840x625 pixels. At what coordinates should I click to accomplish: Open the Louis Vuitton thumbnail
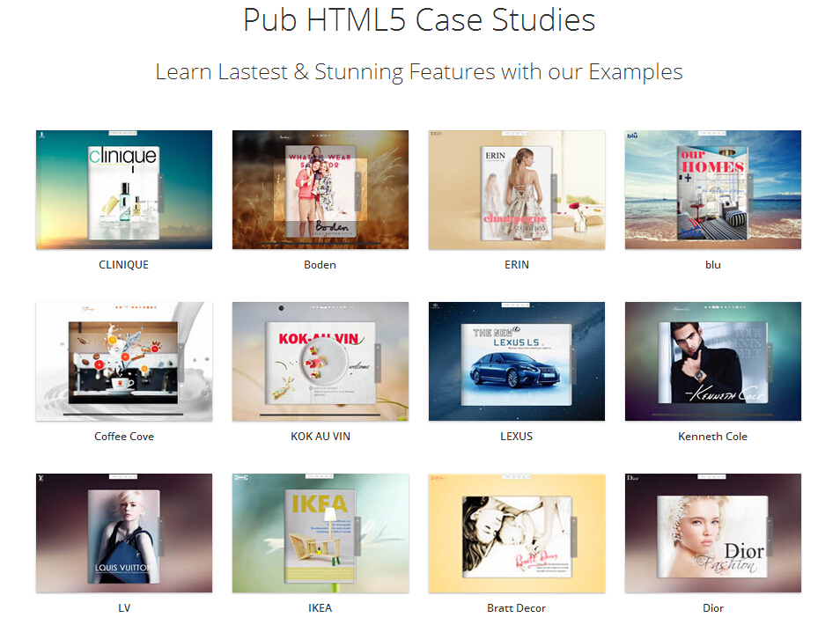coord(124,533)
